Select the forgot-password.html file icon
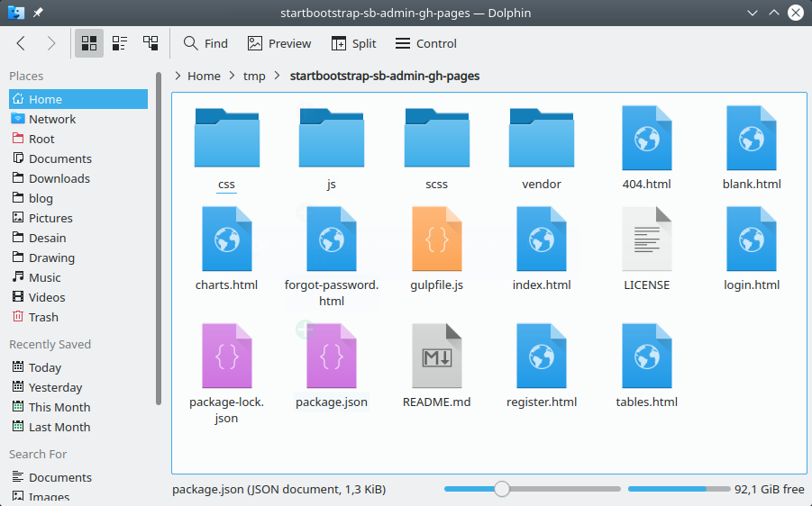The height and width of the screenshot is (506, 812). (x=332, y=239)
